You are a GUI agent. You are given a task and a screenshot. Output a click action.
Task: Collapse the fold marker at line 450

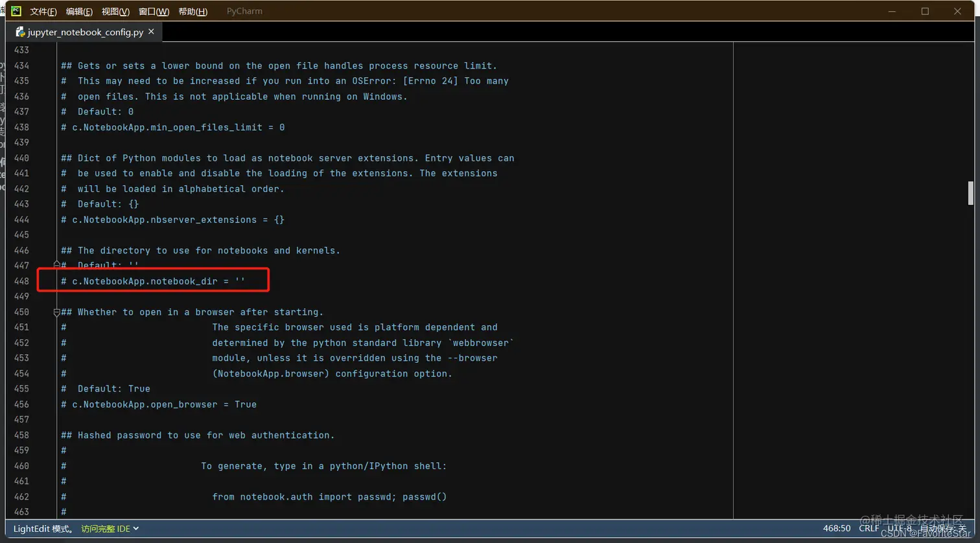pos(56,312)
